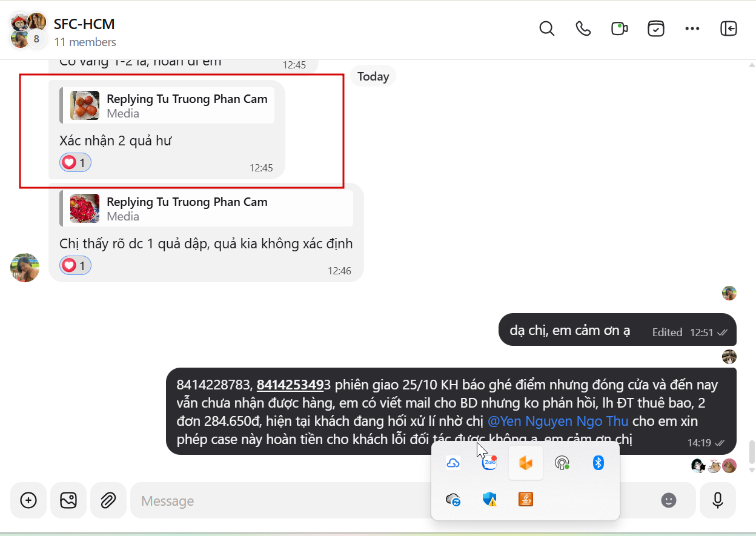
Task: Click the Today date label
Action: click(x=373, y=76)
